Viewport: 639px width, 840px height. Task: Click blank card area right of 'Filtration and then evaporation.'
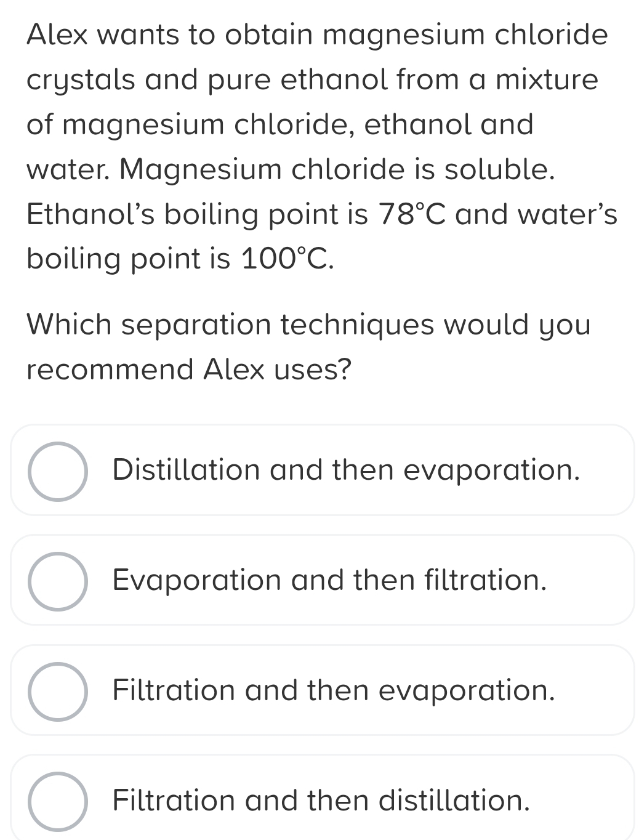click(x=594, y=690)
